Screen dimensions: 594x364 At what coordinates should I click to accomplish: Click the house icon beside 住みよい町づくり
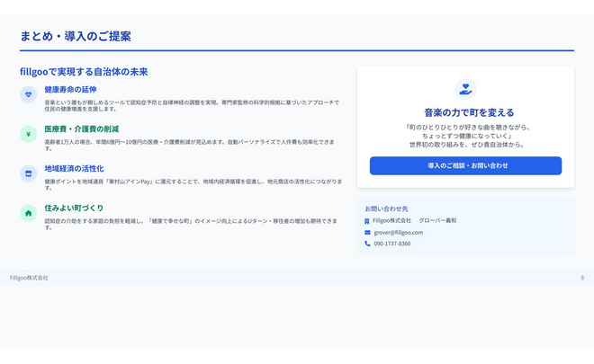pyautogui.click(x=29, y=213)
